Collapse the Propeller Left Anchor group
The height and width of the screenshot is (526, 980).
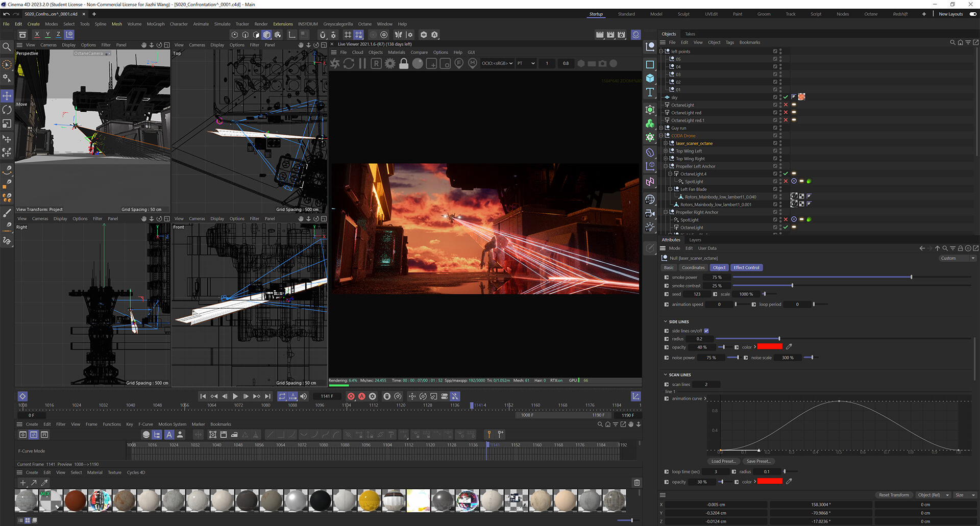(666, 166)
